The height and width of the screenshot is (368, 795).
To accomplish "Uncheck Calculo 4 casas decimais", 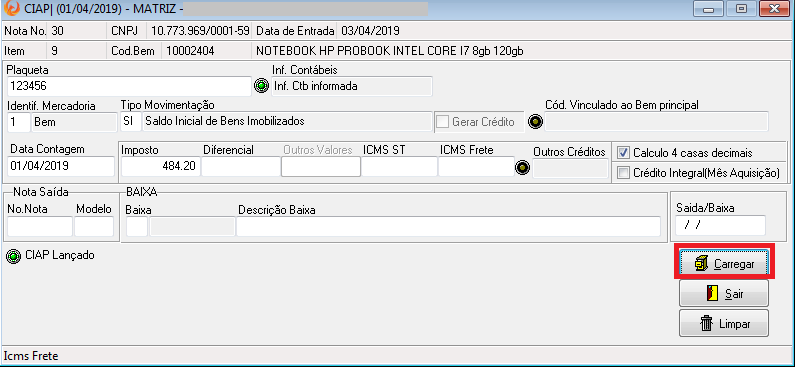I will point(624,153).
